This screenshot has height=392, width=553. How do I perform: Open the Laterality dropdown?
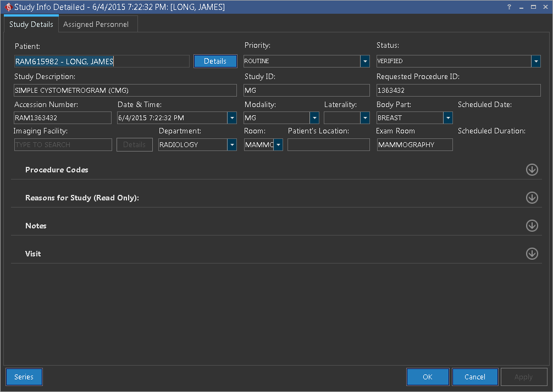(365, 118)
